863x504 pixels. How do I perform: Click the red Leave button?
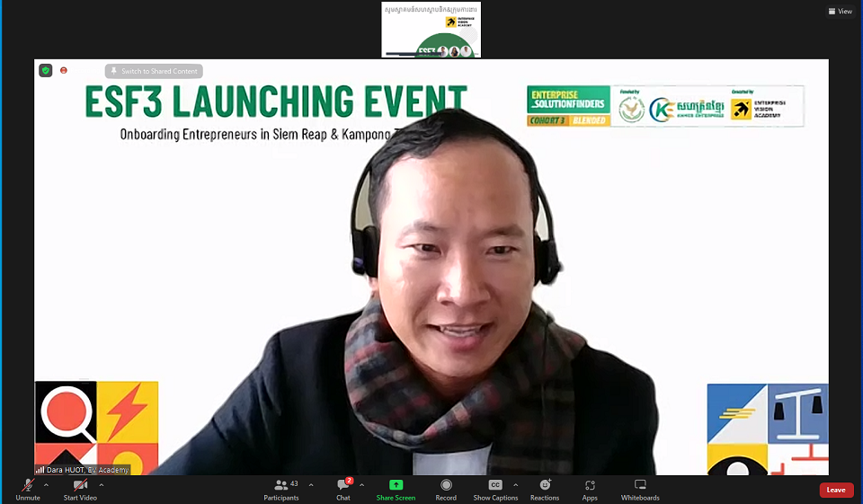(x=836, y=490)
